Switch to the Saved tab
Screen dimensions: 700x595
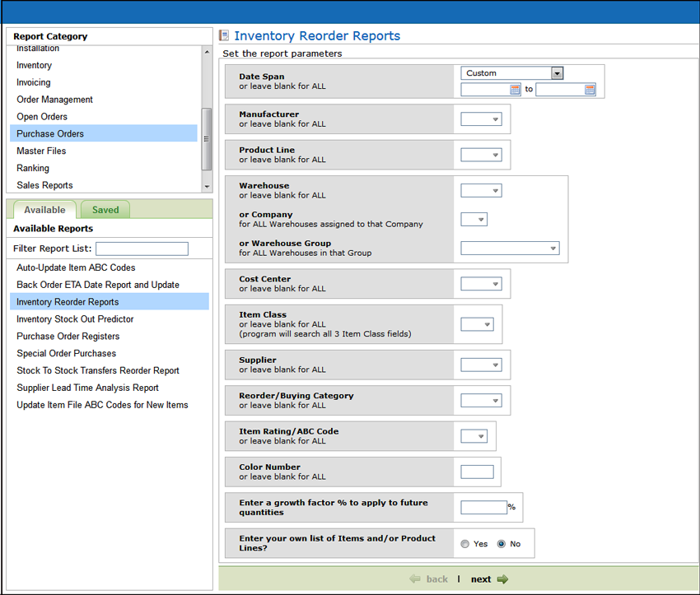105,210
